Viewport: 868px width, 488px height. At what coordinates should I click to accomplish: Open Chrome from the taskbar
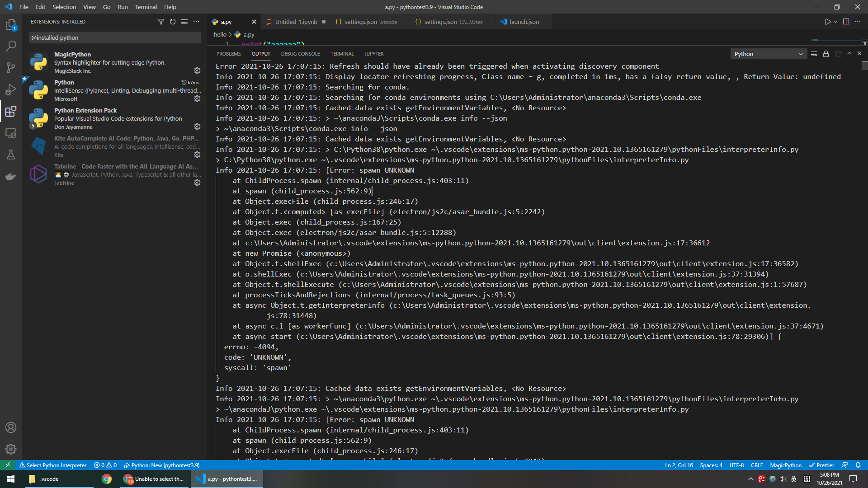pyautogui.click(x=107, y=479)
